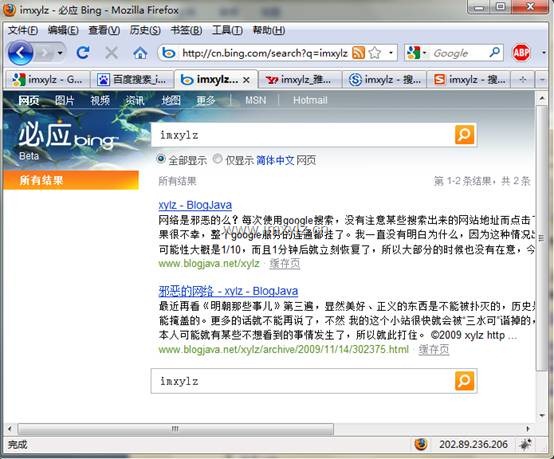Click the Stop loading X icon
Viewport: 554px width, 459px height.
click(112, 53)
